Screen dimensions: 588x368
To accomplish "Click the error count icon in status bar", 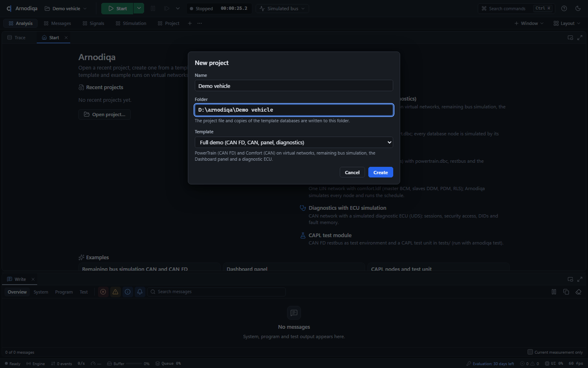I will (x=522, y=364).
